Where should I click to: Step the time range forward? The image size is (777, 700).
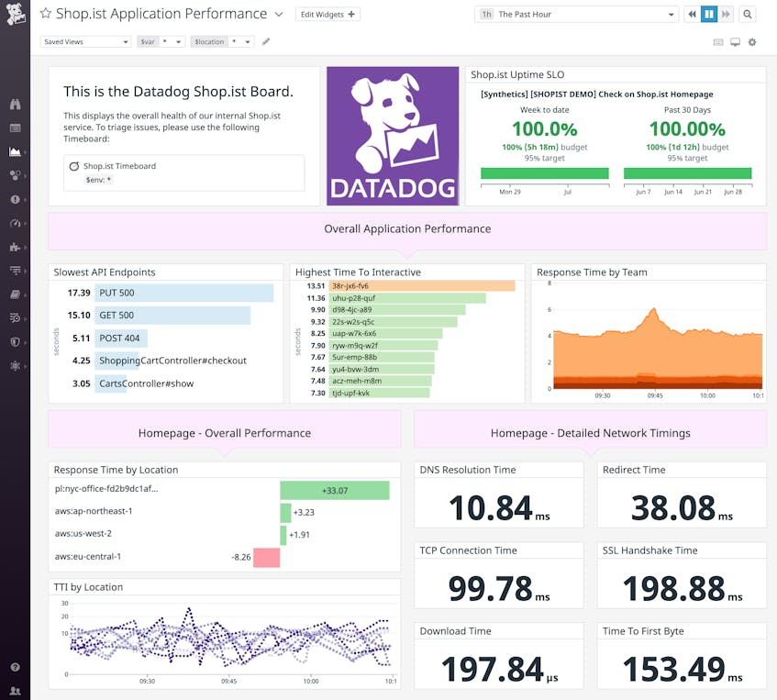(x=726, y=15)
